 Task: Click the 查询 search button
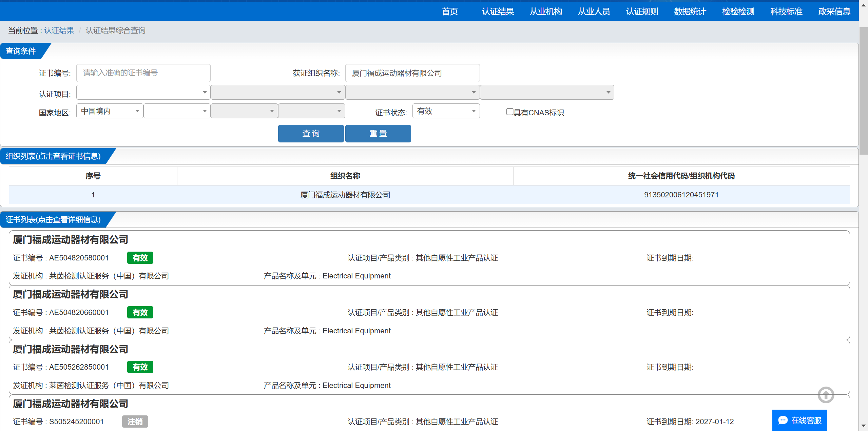click(x=311, y=134)
